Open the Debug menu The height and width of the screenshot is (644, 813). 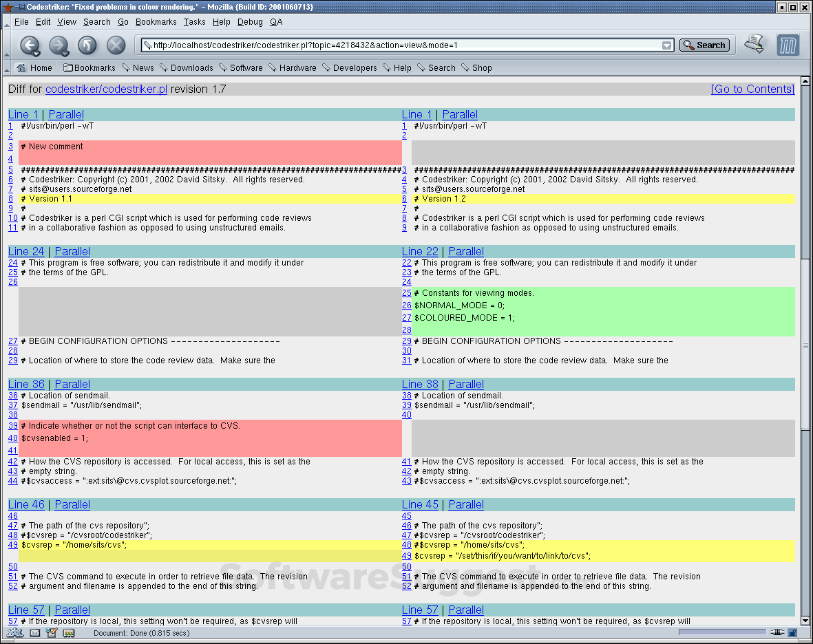click(249, 21)
